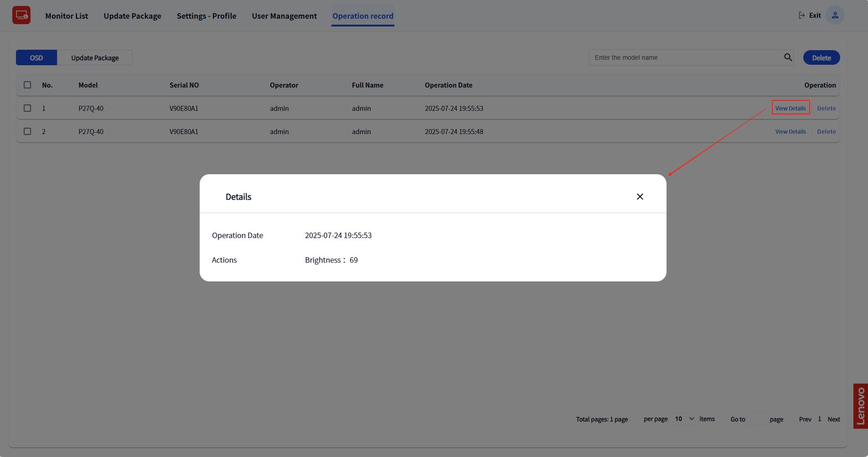Switch to the User Management tab

click(x=284, y=16)
